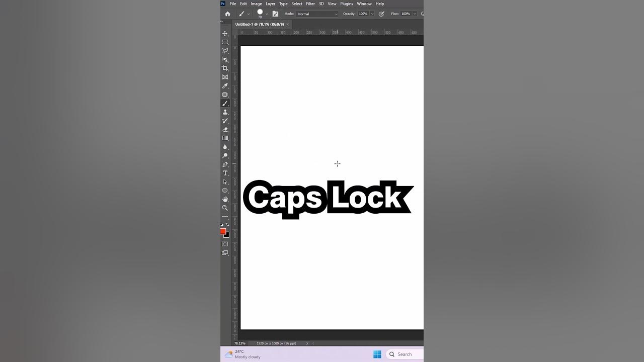Toggle Quick Mask mode
Screen dimensions: 644x362
[x=225, y=244]
